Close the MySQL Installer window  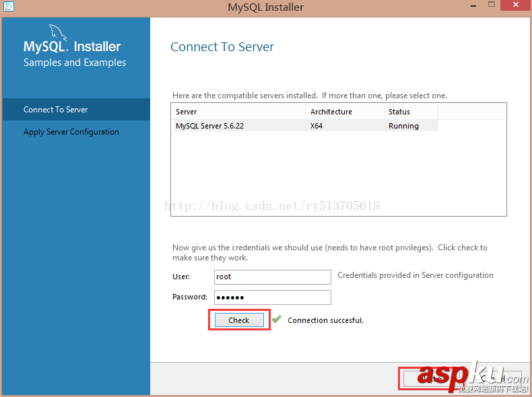[516, 5]
